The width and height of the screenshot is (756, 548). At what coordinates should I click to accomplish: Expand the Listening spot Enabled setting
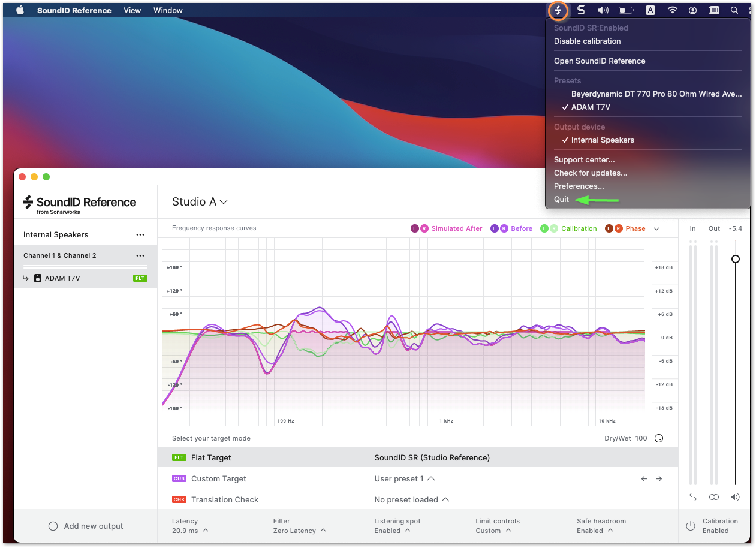[397, 526]
